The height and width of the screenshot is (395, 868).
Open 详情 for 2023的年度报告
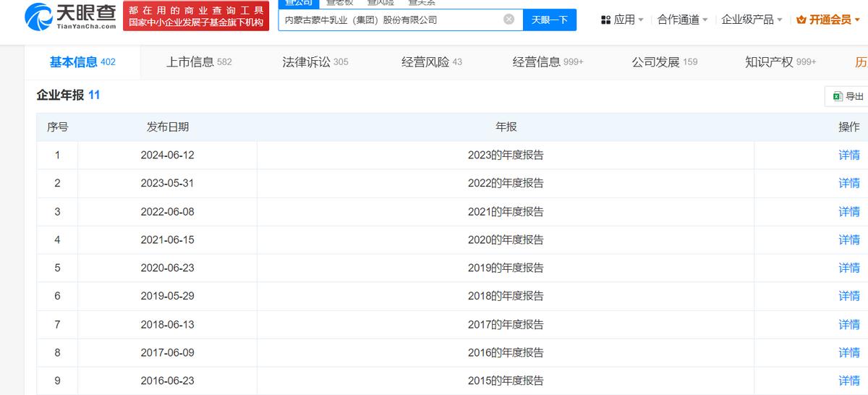[849, 155]
